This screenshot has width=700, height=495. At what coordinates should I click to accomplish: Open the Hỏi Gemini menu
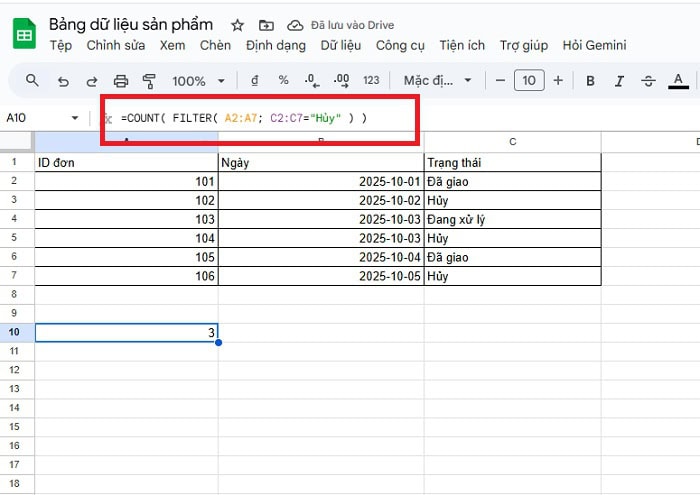point(594,46)
